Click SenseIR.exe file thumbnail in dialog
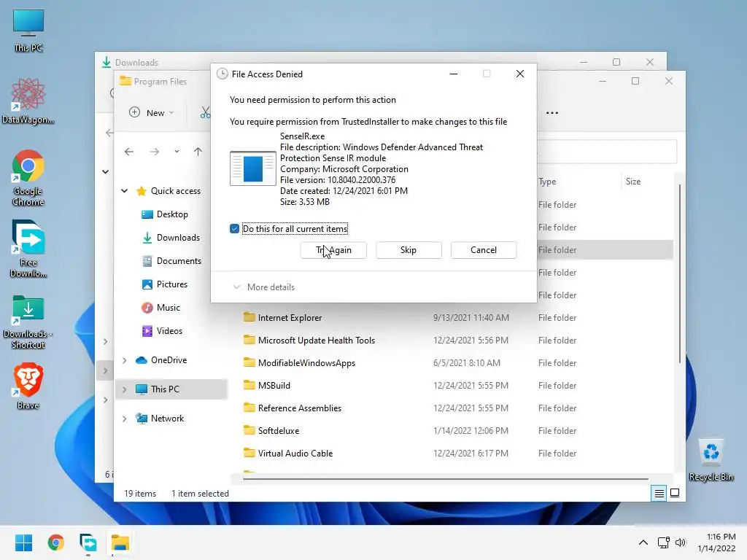This screenshot has width=747, height=560. coord(253,168)
